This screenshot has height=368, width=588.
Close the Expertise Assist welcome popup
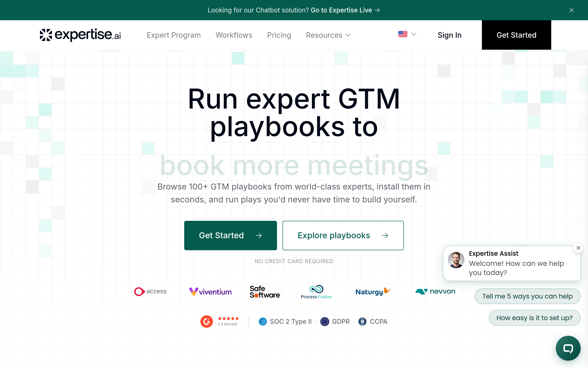[x=578, y=248]
